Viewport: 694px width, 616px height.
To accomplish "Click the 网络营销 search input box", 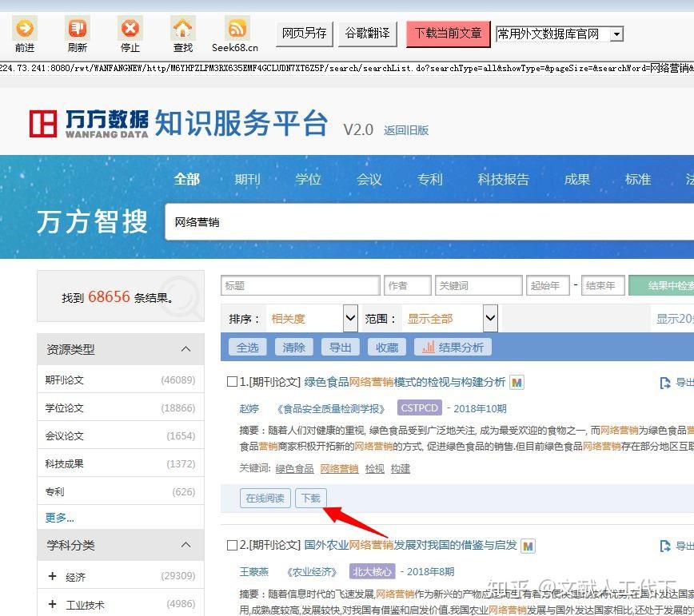I will [429, 222].
